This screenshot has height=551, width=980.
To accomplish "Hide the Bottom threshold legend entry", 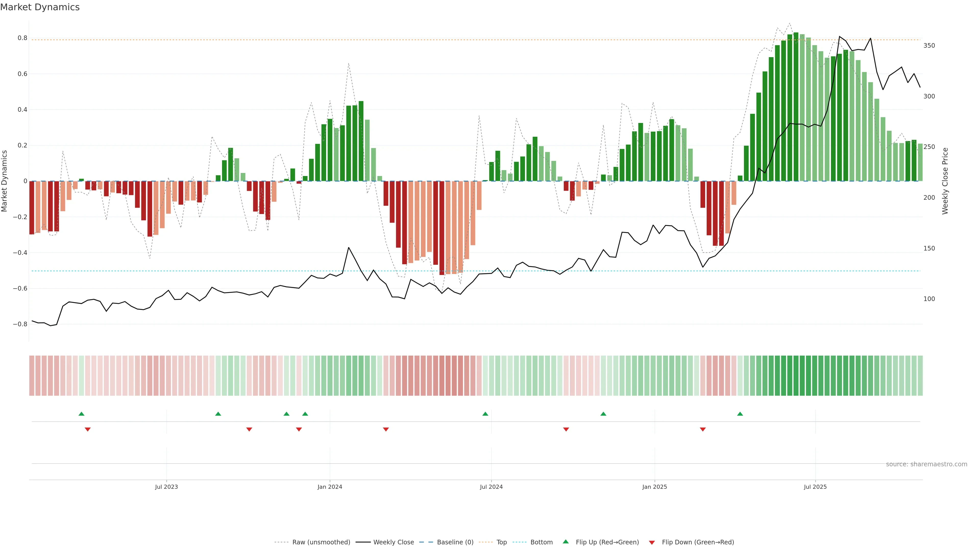I will click(541, 542).
